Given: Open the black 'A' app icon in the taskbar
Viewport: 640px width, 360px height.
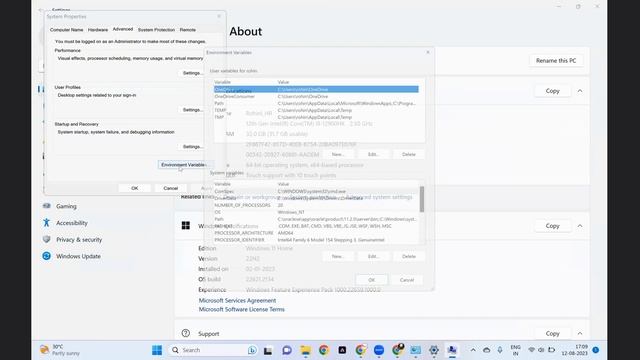Looking at the screenshot, I should pos(342,350).
